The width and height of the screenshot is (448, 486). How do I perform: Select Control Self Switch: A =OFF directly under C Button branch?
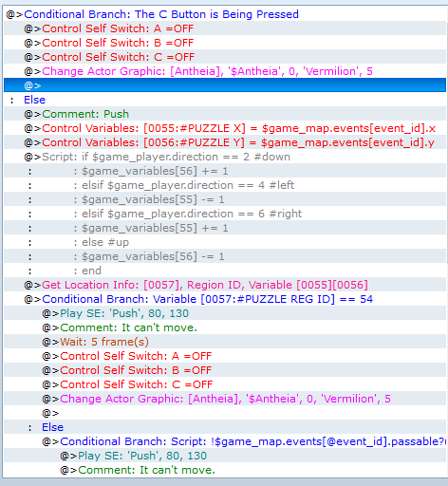pos(225,28)
